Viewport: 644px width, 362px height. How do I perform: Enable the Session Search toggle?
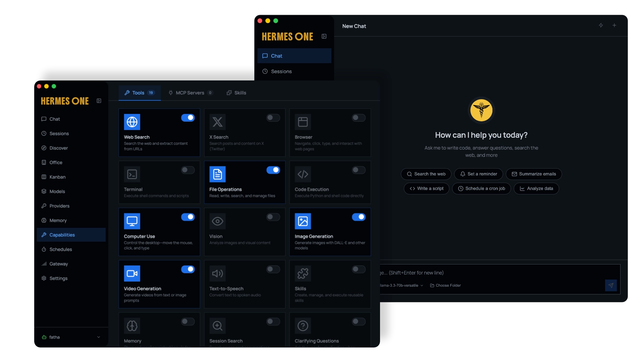click(273, 321)
